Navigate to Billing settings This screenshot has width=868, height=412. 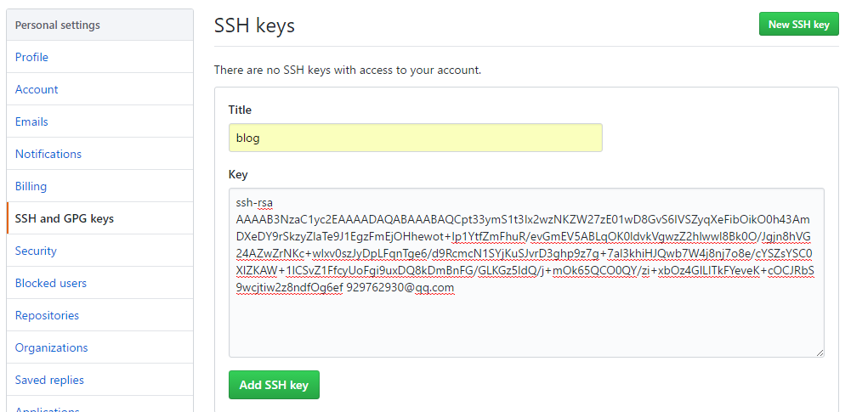31,186
